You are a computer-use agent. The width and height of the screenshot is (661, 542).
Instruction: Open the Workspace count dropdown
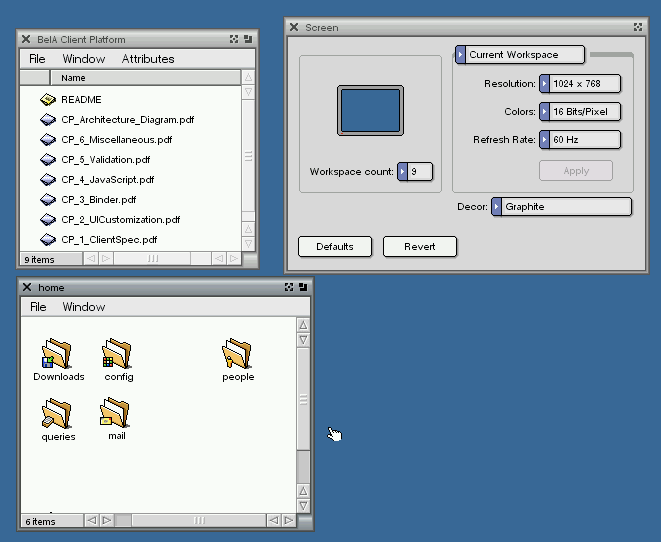click(415, 172)
